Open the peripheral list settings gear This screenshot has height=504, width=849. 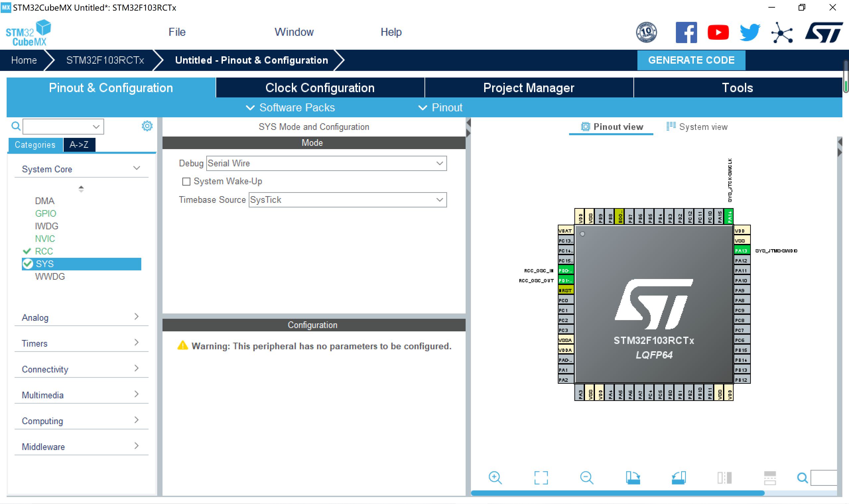pos(147,126)
